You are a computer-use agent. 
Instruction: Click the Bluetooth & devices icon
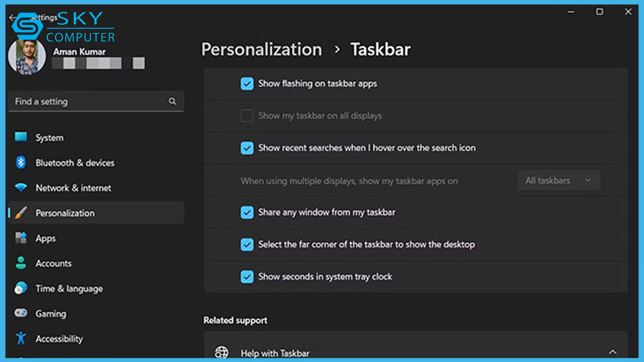pyautogui.click(x=21, y=162)
